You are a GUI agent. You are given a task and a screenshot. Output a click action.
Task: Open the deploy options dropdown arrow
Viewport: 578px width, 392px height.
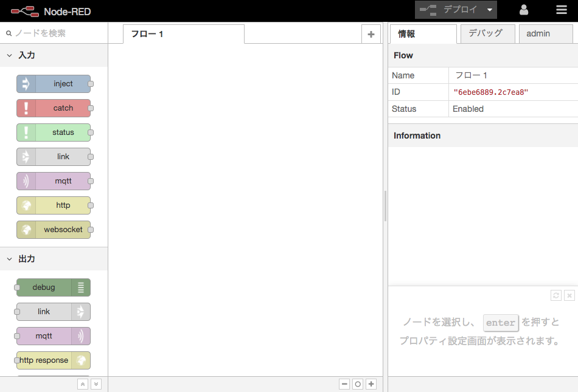[x=490, y=10]
